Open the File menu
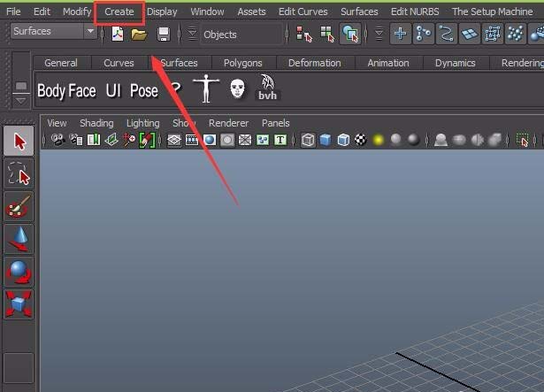The height and width of the screenshot is (392, 544). pos(13,12)
